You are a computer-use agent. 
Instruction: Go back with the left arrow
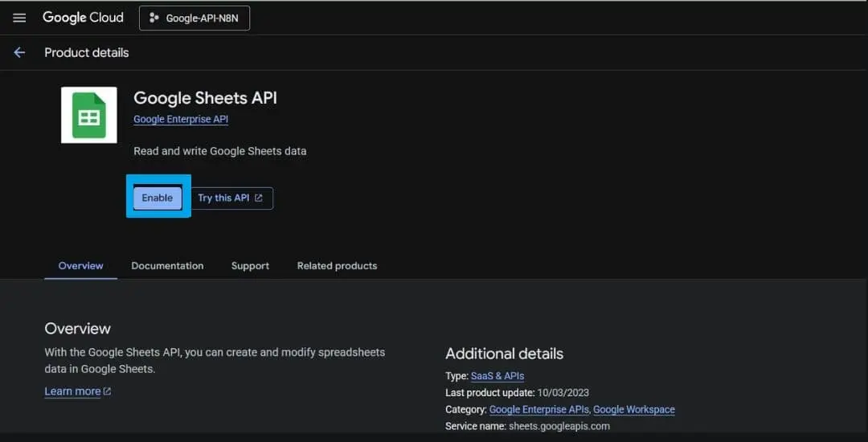[x=19, y=52]
